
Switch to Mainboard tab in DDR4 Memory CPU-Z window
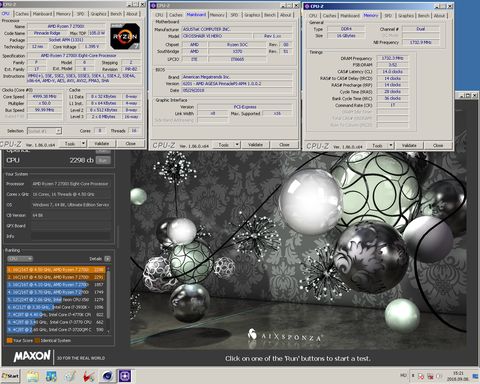350,16
